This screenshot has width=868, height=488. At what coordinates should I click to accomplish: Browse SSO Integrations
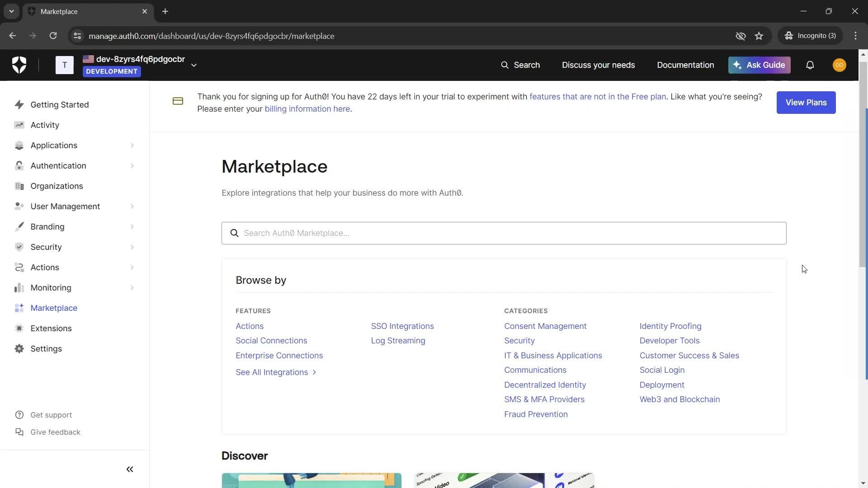tap(402, 326)
